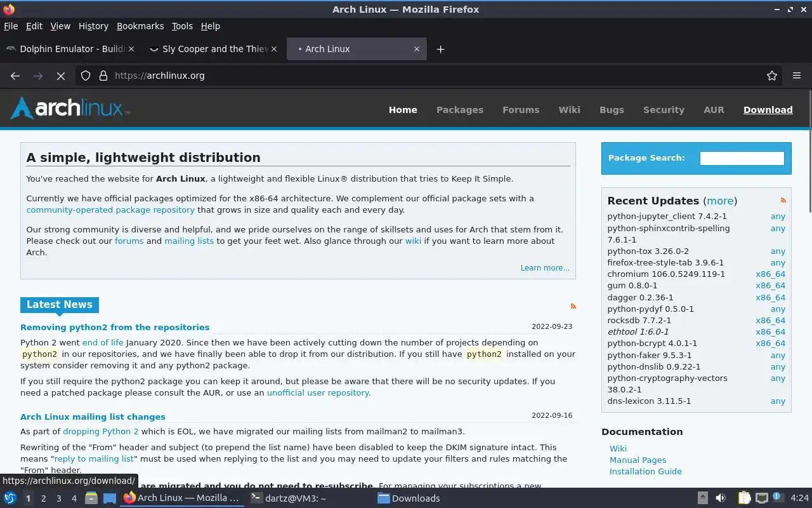Click the clock showing 4:24

click(800, 498)
